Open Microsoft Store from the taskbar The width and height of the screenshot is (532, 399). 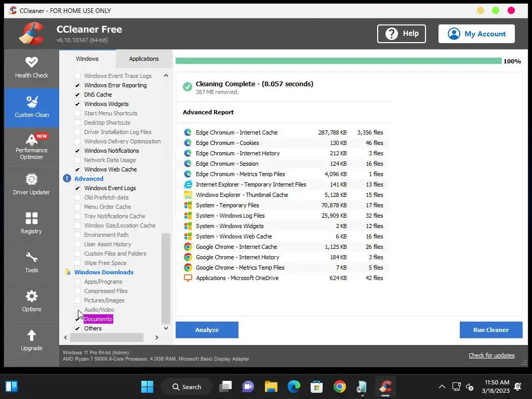tap(316, 387)
